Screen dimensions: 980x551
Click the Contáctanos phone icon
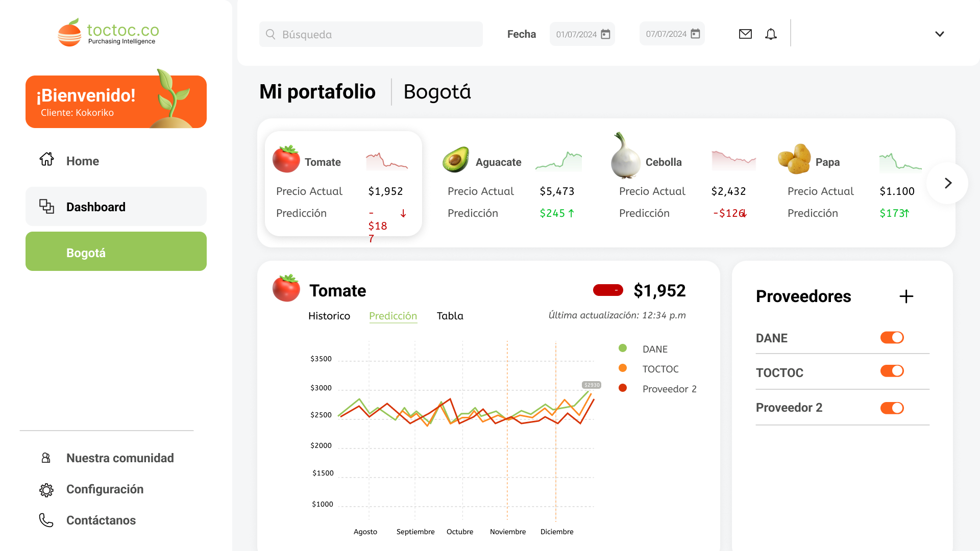pos(46,520)
